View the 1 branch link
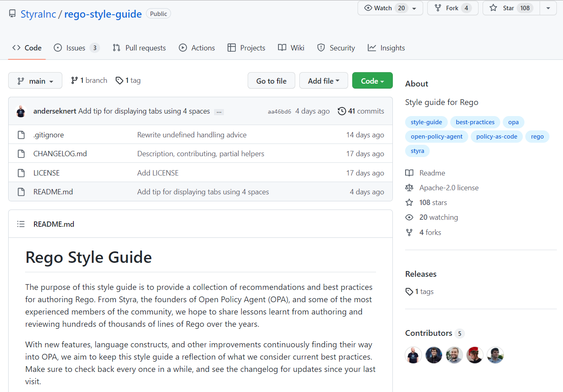Viewport: 563px width, 392px height. coord(89,80)
